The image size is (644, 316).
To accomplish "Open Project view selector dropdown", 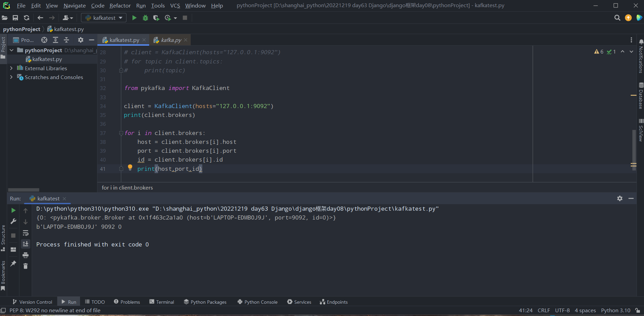I will pos(23,40).
